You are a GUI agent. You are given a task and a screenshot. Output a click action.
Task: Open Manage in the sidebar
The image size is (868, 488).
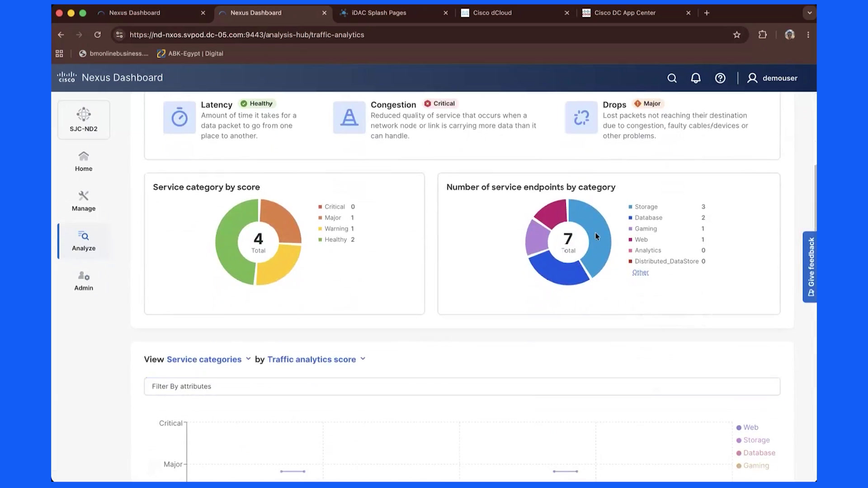tap(84, 201)
